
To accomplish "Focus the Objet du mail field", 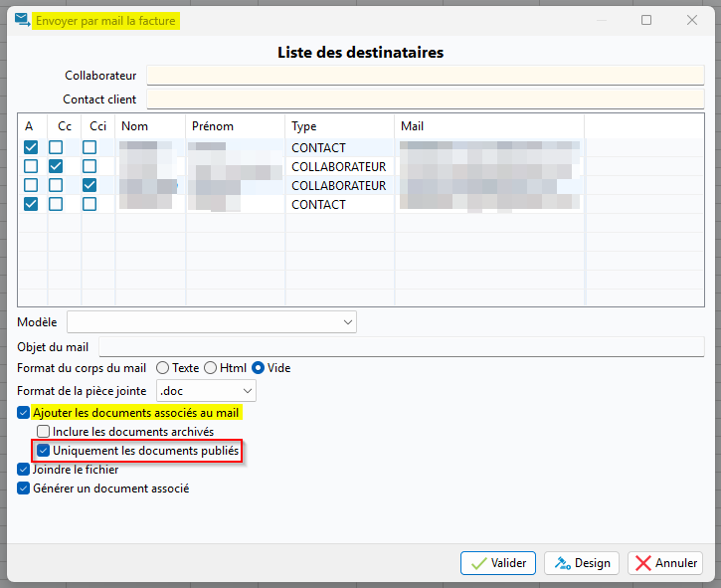I will [x=401, y=346].
